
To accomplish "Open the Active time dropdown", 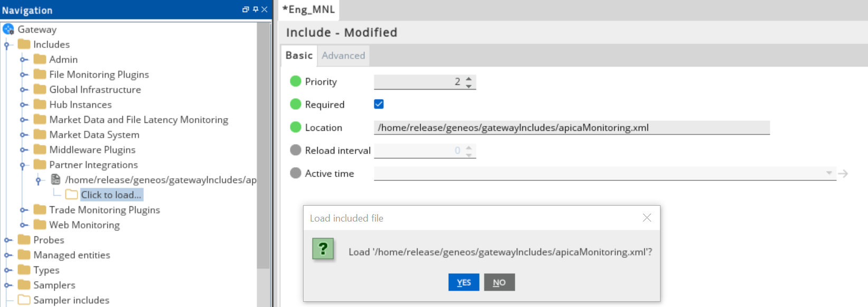I will tap(829, 174).
